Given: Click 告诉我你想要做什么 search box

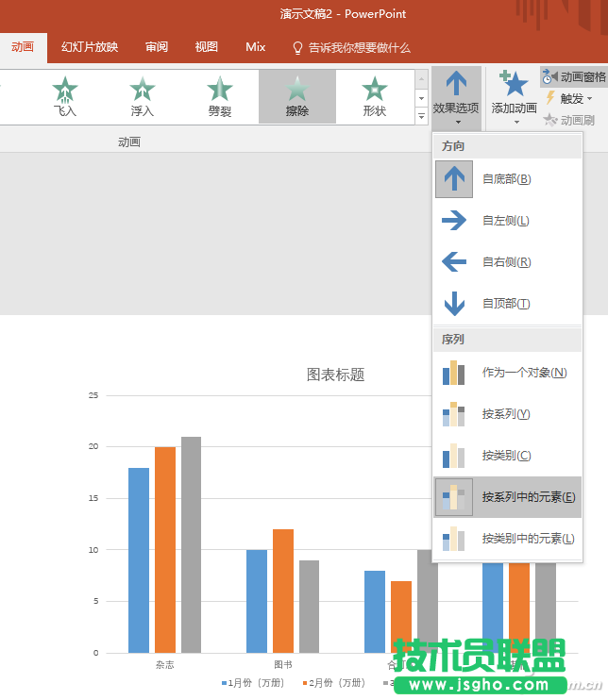Looking at the screenshot, I should coord(359,47).
